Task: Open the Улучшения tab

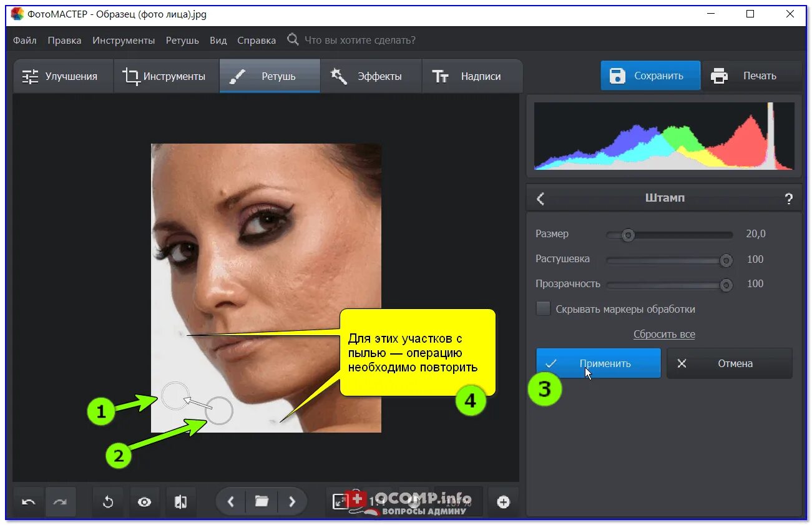Action: 63,76
